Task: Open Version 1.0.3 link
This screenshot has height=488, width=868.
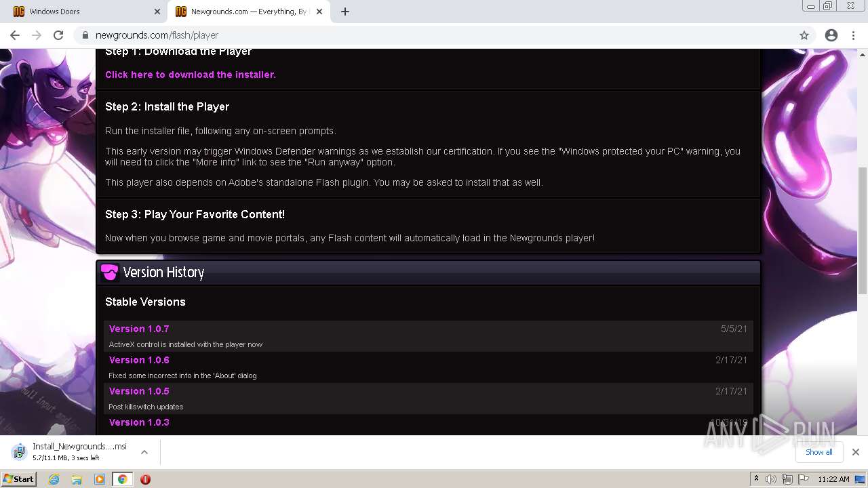Action: [x=139, y=422]
